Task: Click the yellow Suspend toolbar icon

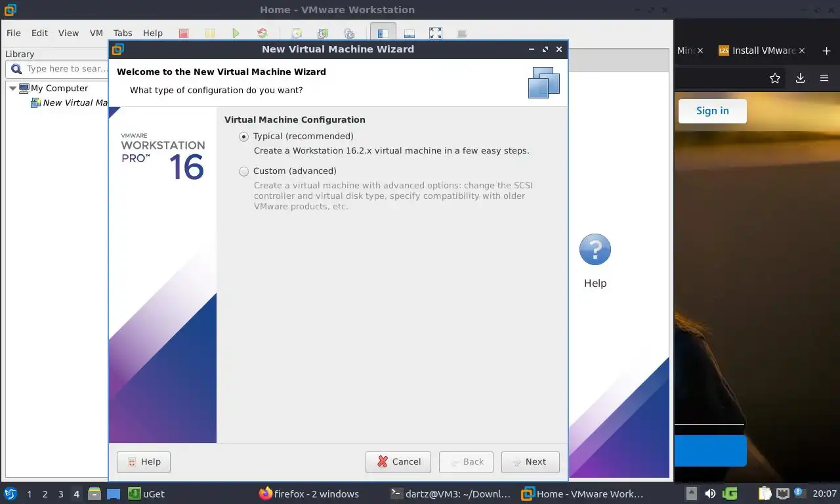Action: click(x=209, y=33)
